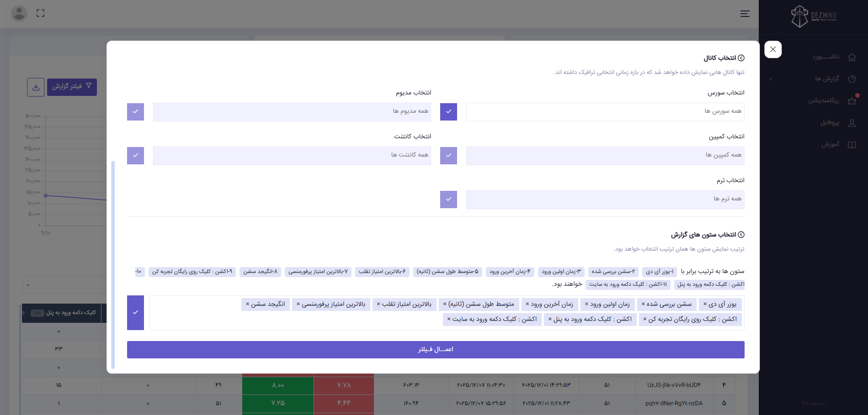The height and width of the screenshot is (415, 868).
Task: Click the Dezhino logo in sidebar
Action: coord(814,16)
